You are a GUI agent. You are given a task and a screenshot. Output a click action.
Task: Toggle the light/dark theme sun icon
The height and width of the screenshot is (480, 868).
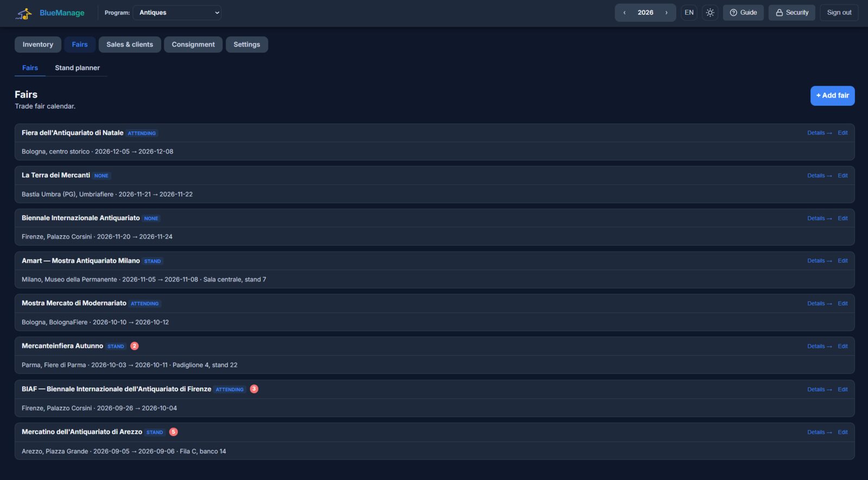pyautogui.click(x=710, y=12)
